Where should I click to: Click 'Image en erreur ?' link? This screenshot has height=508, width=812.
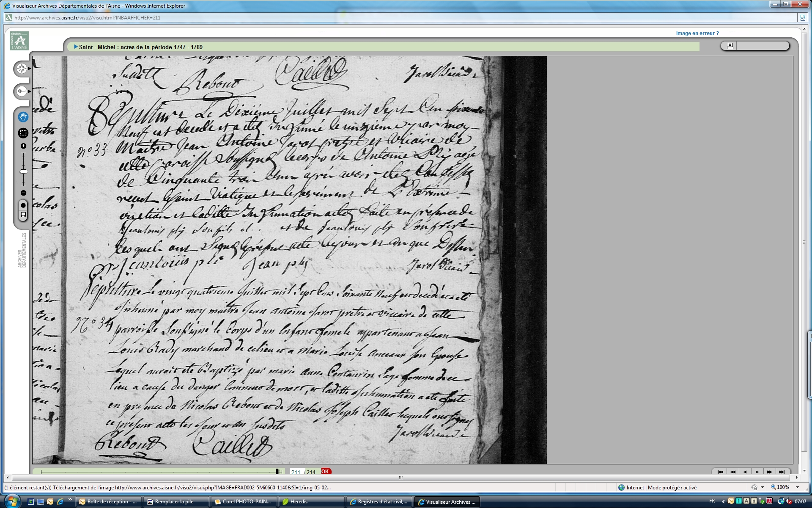click(x=697, y=33)
